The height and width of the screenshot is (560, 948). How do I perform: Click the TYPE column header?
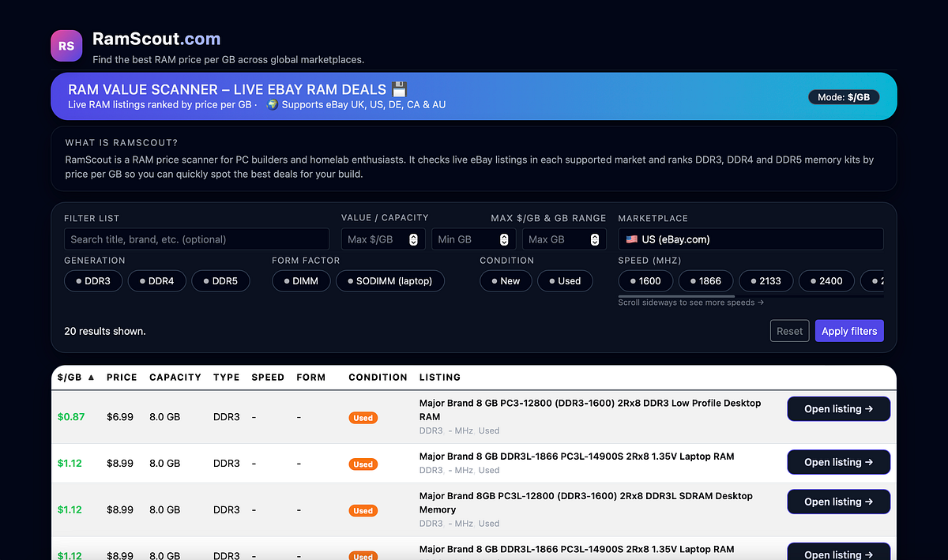227,378
